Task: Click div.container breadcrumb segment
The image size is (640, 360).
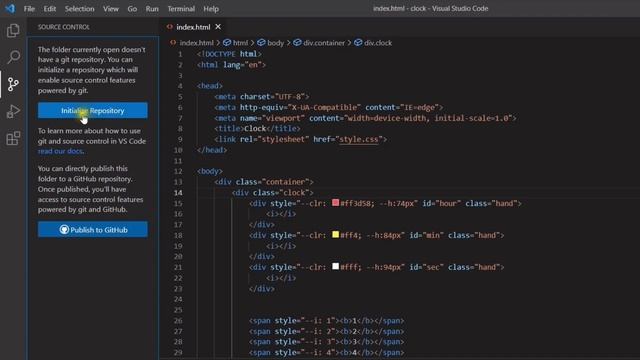Action: [324, 43]
